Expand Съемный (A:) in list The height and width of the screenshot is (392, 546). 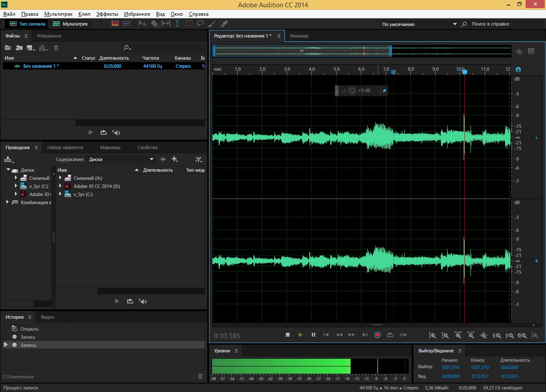coord(61,178)
